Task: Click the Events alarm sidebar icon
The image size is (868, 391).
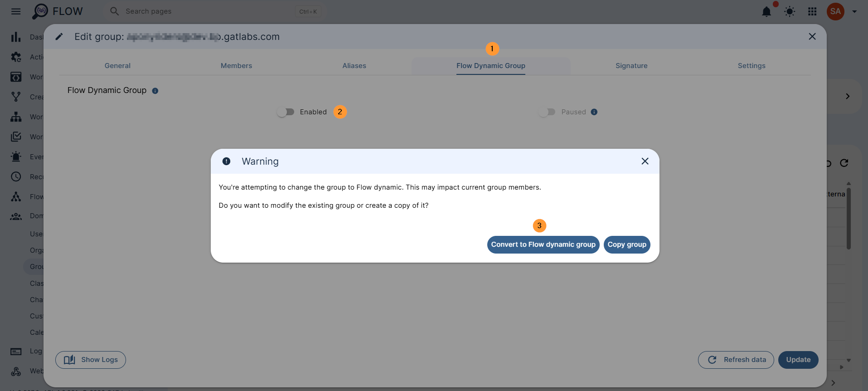Action: pos(16,156)
